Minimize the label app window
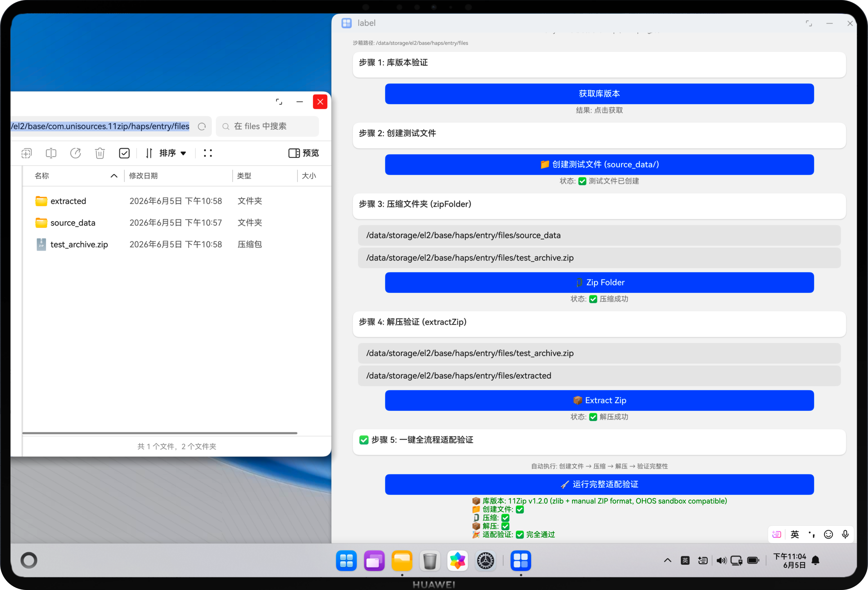The height and width of the screenshot is (590, 868). click(829, 23)
